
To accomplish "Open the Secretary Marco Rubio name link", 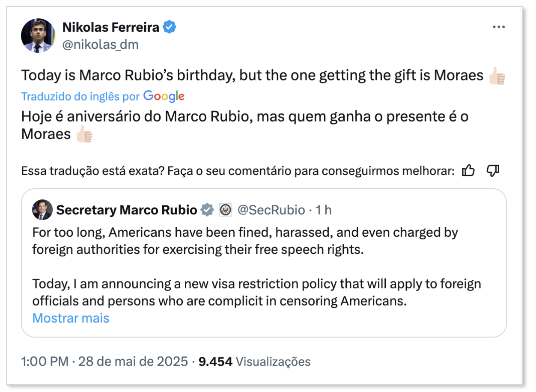I will tap(127, 210).
